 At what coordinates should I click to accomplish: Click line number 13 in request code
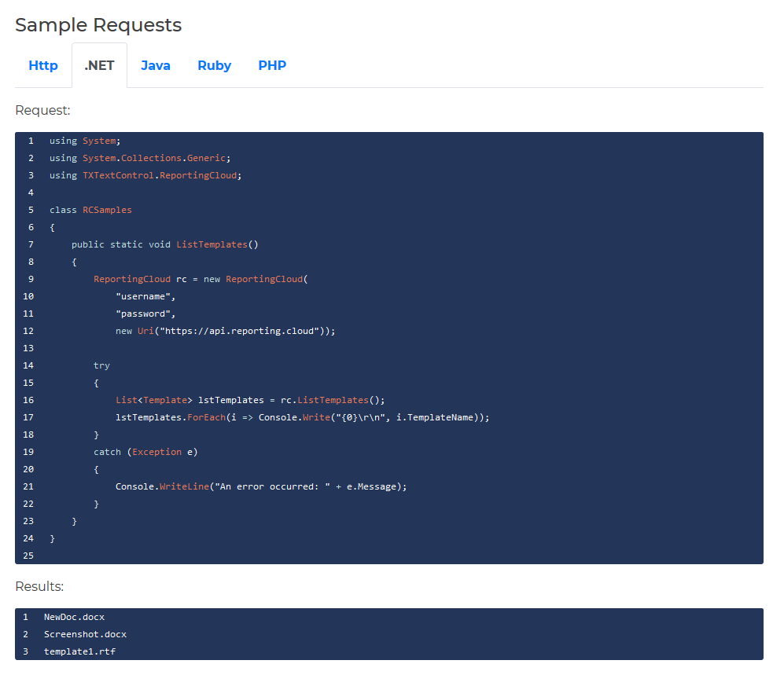tap(28, 348)
